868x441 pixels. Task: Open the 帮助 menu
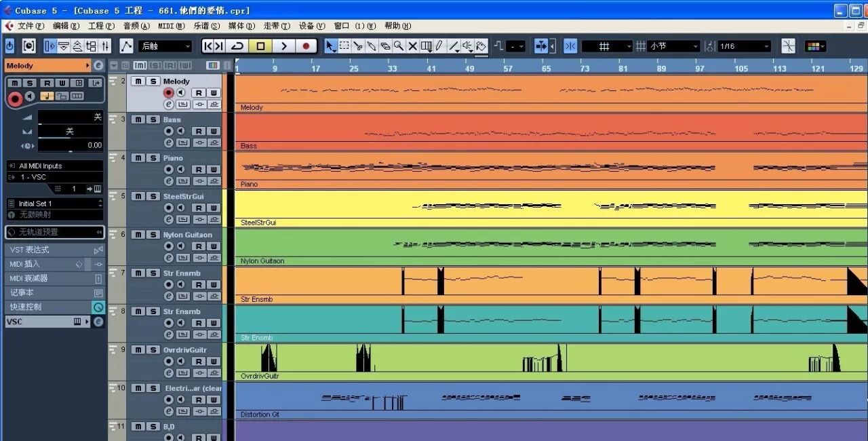click(x=397, y=26)
